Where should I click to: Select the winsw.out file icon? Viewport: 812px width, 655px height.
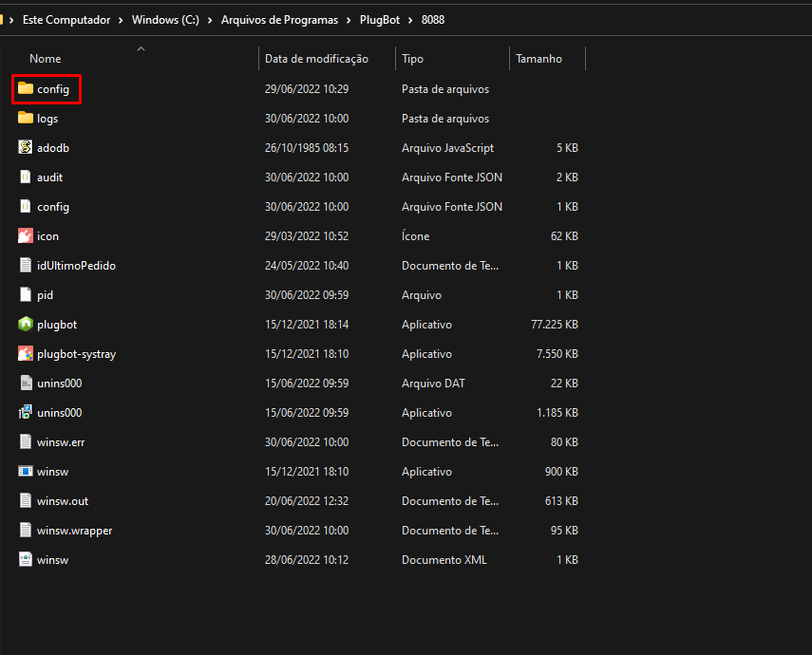point(26,500)
